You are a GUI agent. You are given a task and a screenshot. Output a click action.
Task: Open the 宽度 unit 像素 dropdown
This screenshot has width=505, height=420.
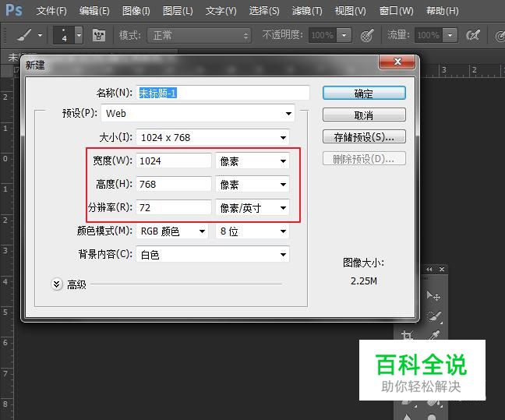(252, 161)
